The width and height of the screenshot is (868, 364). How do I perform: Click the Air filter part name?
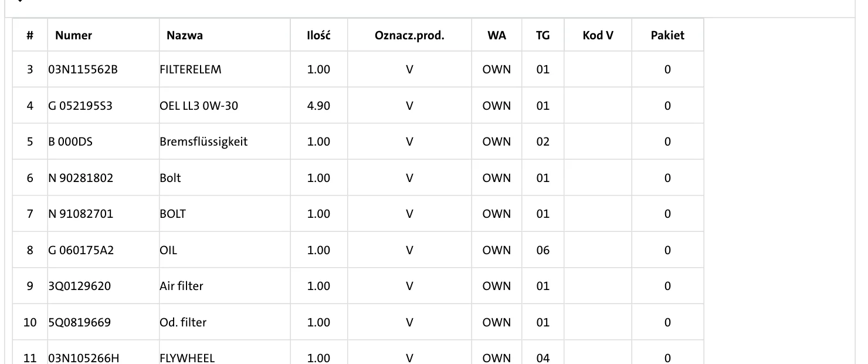coord(181,287)
